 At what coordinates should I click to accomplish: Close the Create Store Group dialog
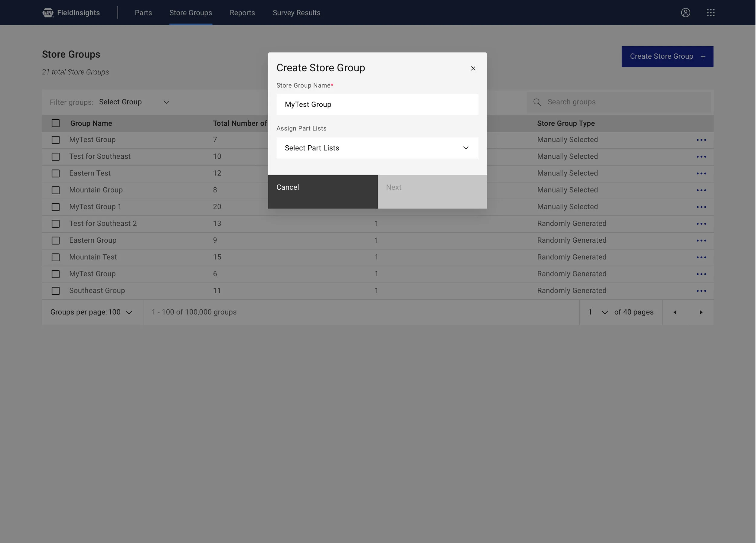tap(473, 68)
